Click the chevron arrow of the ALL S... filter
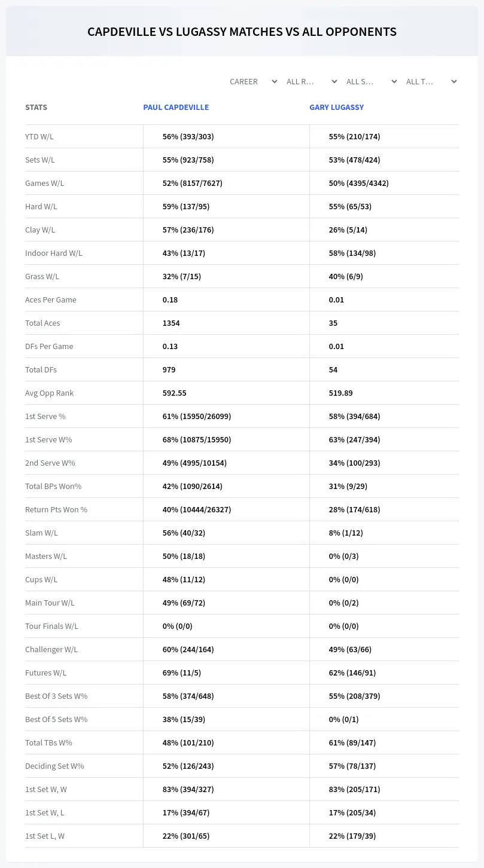This screenshot has height=868, width=484. click(394, 81)
